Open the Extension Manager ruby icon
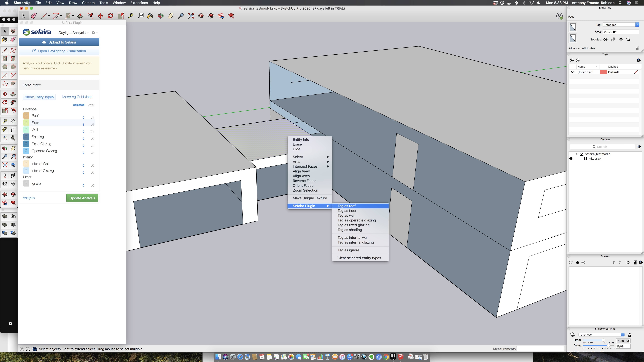This screenshot has height=362, width=644. (x=231, y=16)
